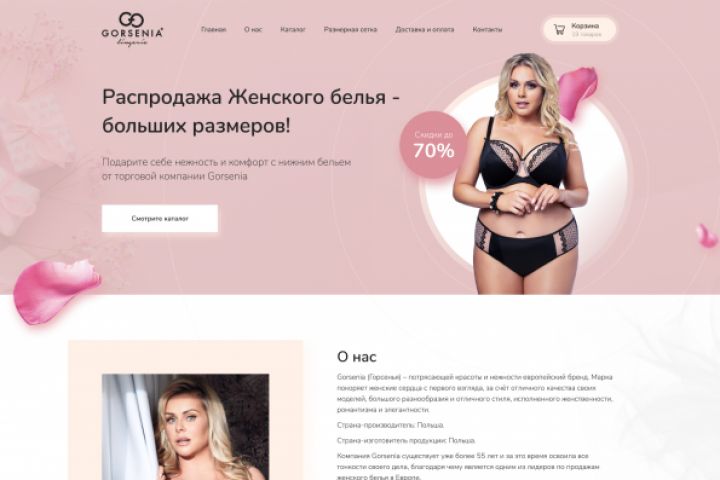Click the hero subtitle about Gorsenia
The image size is (720, 480).
tap(226, 169)
